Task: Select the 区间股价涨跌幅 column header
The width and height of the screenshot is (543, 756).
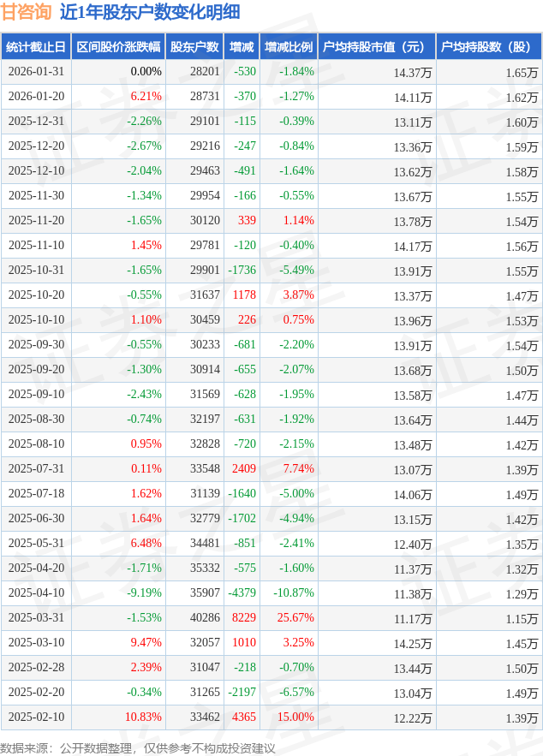Action: (117, 47)
